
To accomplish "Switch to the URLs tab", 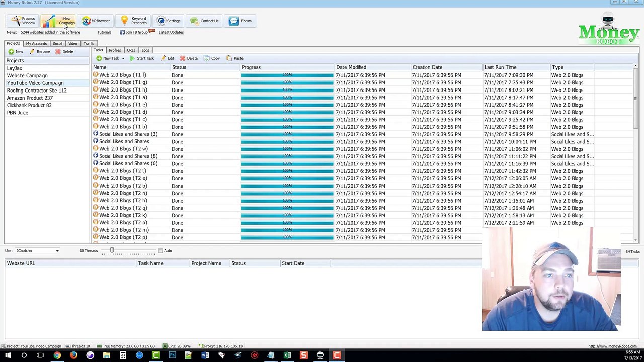I will (131, 50).
